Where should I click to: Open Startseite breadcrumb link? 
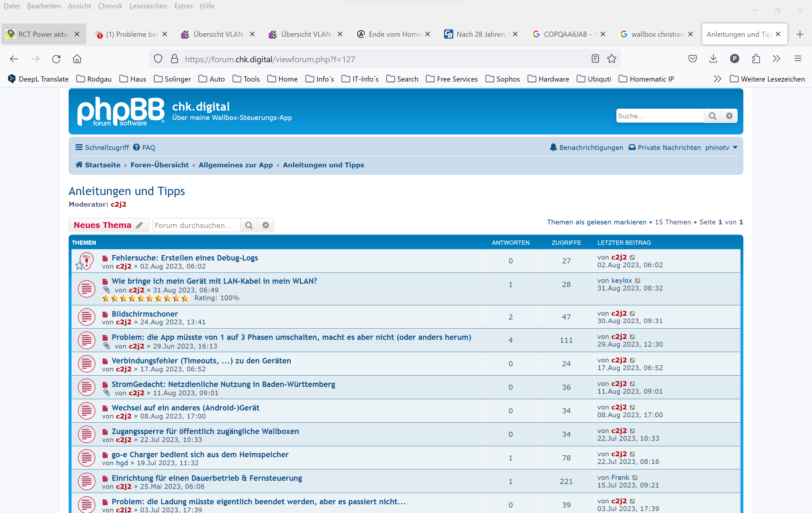point(98,165)
